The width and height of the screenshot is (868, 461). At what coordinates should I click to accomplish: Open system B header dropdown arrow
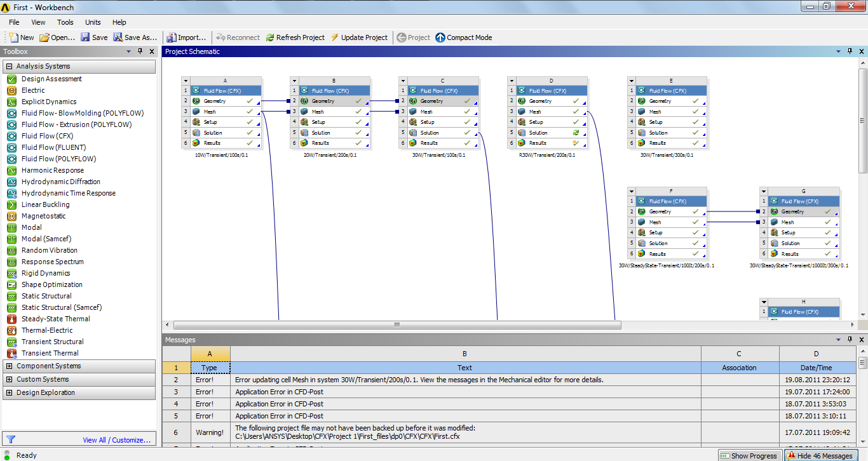(294, 81)
